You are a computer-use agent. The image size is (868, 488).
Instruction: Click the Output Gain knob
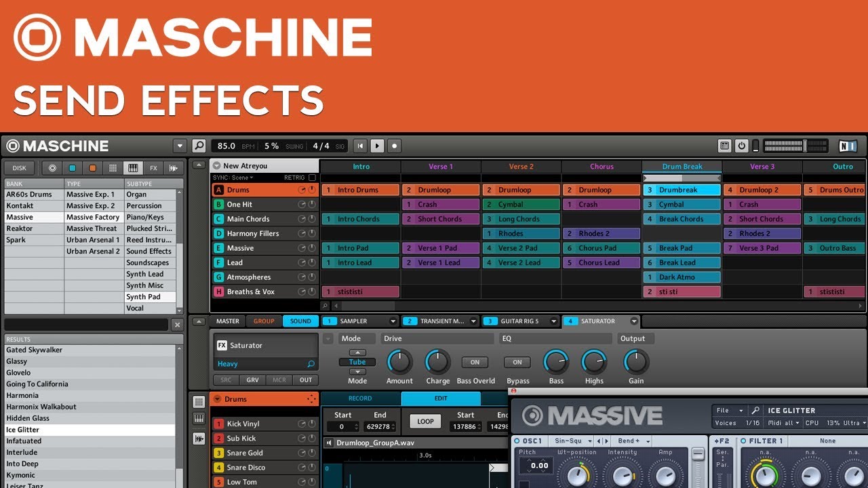click(635, 362)
